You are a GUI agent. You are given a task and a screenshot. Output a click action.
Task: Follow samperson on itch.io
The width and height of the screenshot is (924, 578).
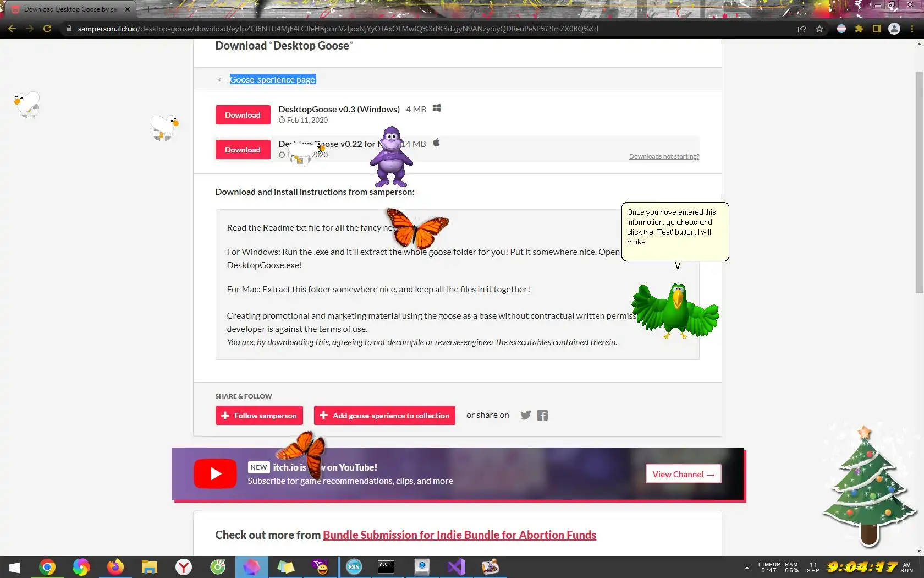coord(259,416)
